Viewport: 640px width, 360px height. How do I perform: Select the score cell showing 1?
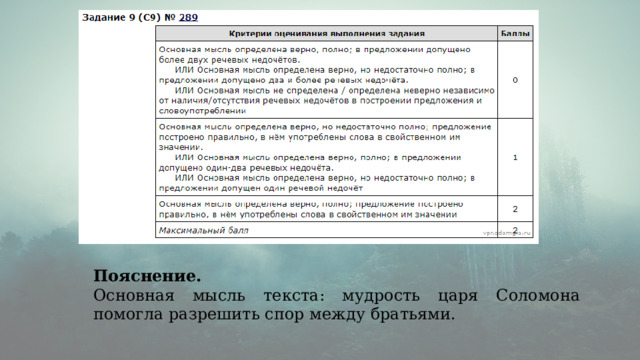(x=515, y=158)
